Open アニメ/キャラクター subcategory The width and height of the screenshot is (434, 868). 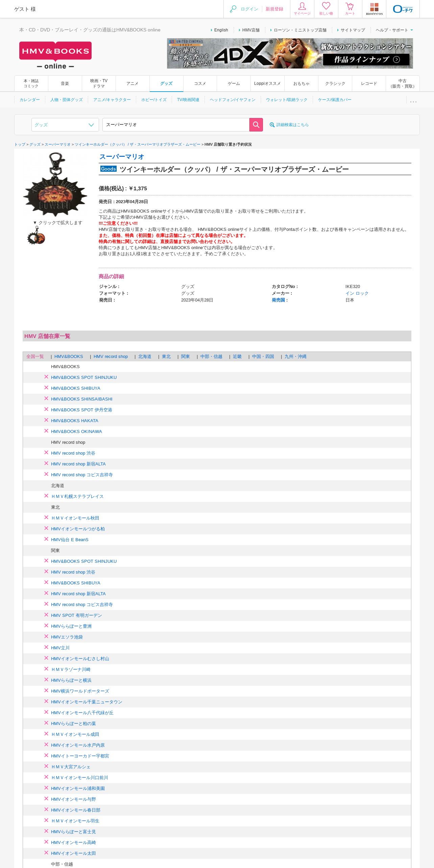(x=112, y=100)
